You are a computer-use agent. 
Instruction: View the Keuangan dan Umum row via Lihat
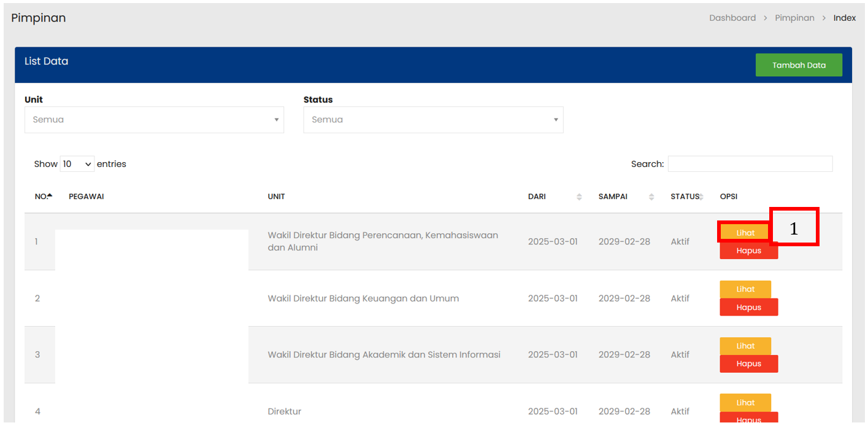[x=745, y=289]
